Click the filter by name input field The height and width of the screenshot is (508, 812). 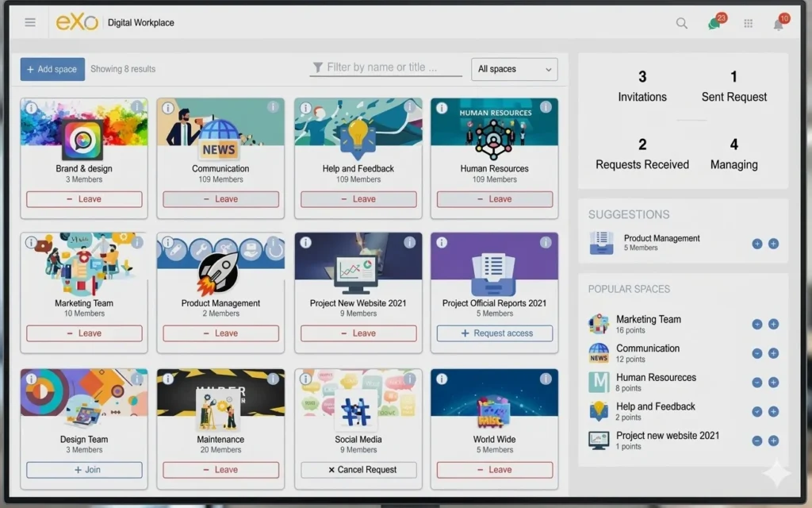pos(385,69)
